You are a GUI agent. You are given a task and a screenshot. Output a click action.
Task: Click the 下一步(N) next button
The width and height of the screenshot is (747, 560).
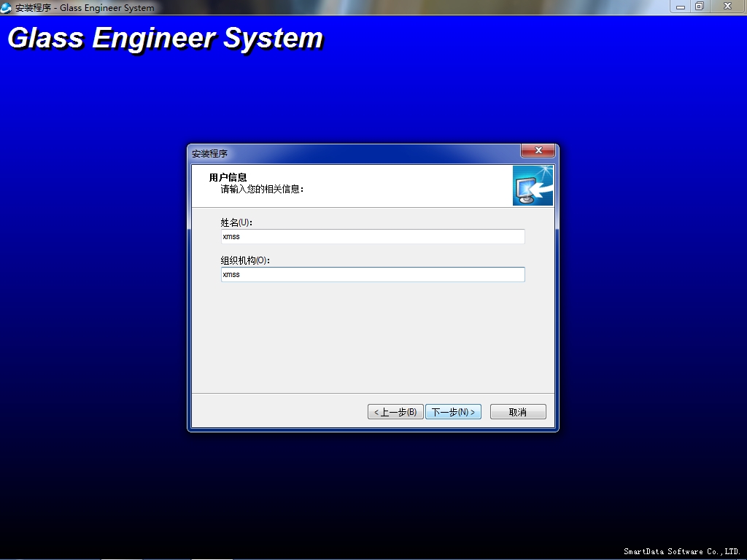453,412
